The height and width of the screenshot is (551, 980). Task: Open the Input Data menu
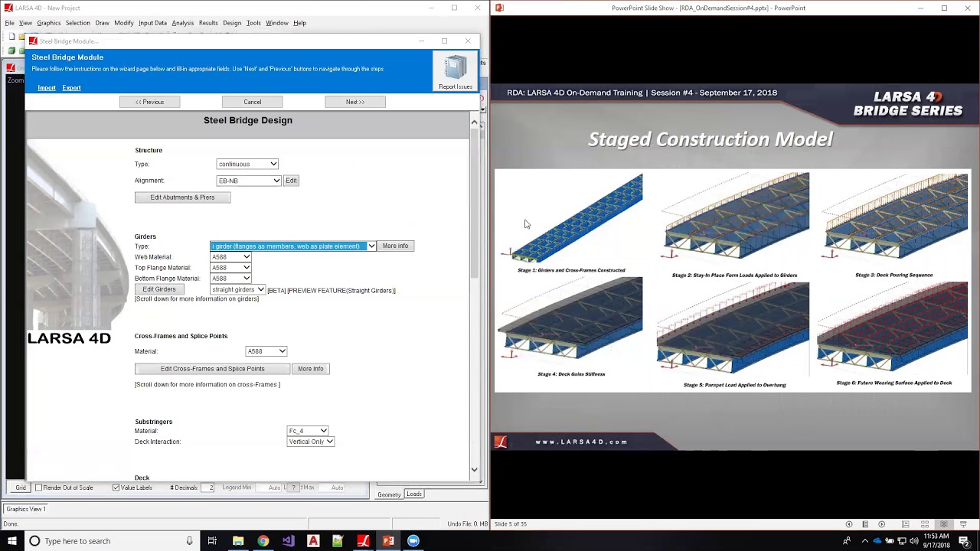[x=152, y=23]
